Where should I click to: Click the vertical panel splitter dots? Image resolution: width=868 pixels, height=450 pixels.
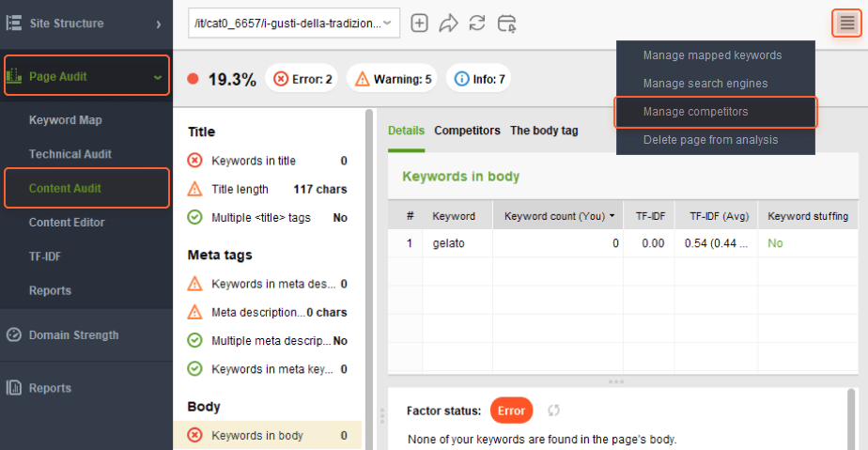(x=381, y=416)
